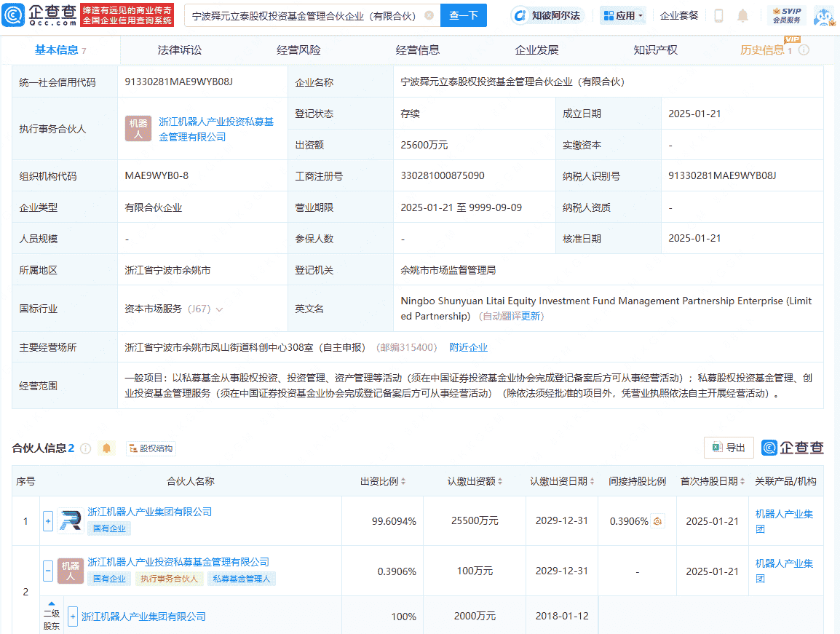Open SVIP 会员服务 in the top bar
840x634 pixels.
pos(787,15)
